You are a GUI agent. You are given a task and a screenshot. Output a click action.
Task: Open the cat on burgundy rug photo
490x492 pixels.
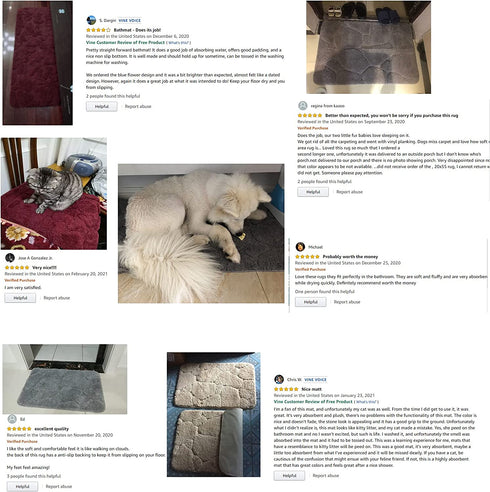(x=54, y=194)
